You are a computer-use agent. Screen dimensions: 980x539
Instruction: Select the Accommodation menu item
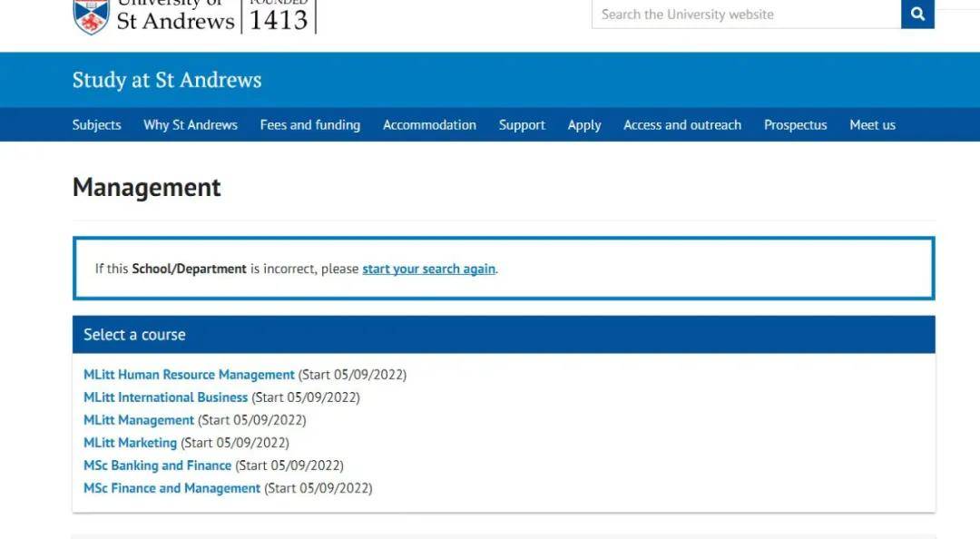(429, 125)
